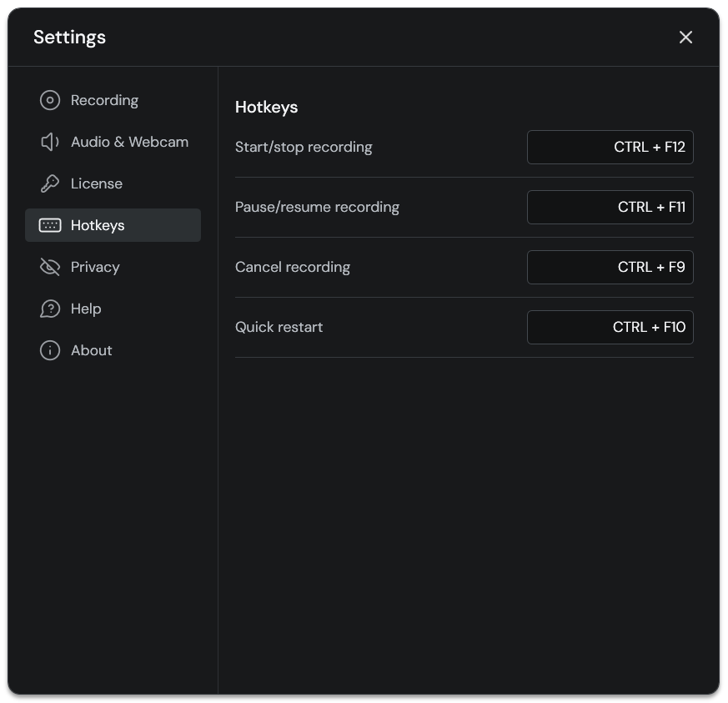Focus the Cancel recording hotkey field
Screen dimensions: 728x703
coord(610,267)
